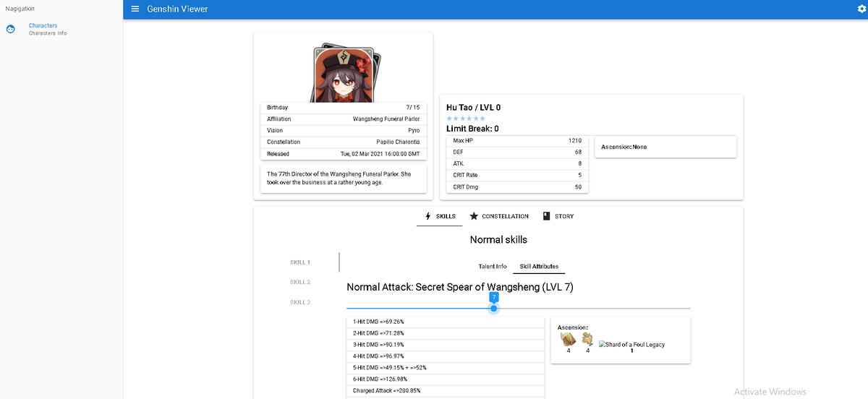The height and width of the screenshot is (399, 868).
Task: Click the lightning bolt Skills icon
Action: click(x=429, y=216)
